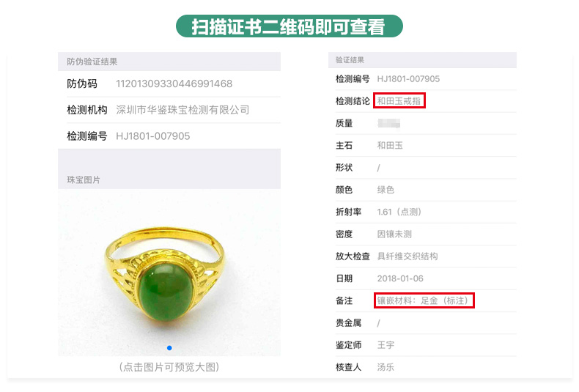Click the reviewer name 汤乐

386,367
